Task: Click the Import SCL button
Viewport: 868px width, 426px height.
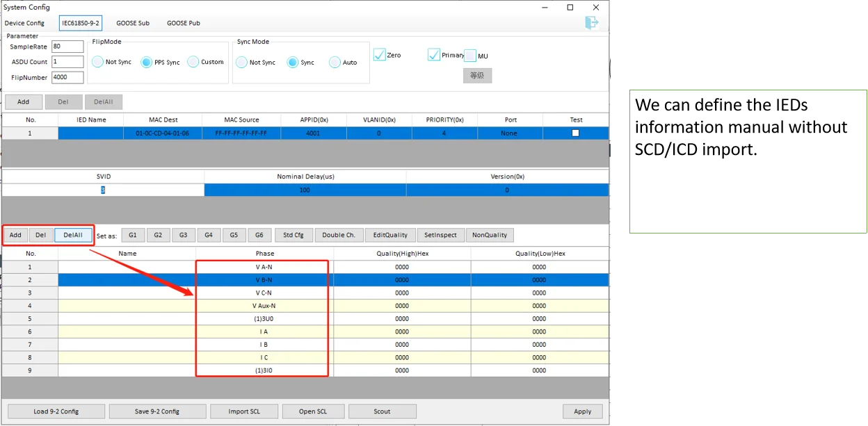Action: tap(244, 411)
